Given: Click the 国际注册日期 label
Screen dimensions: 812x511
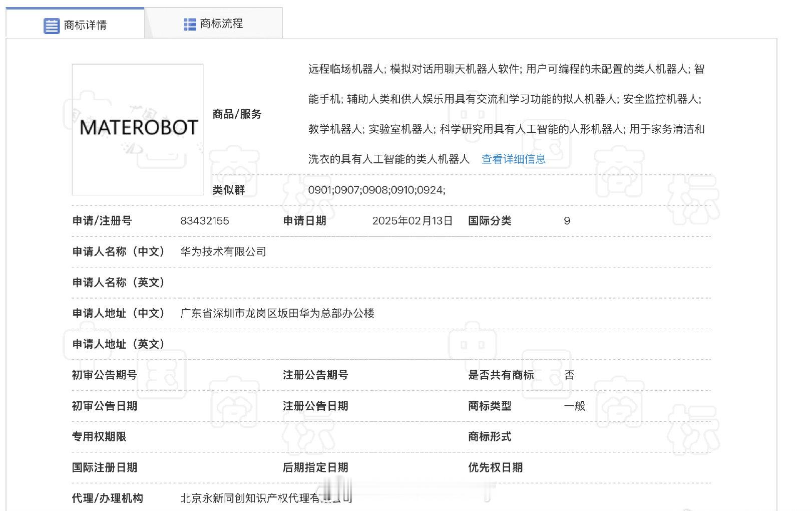Looking at the screenshot, I should (105, 467).
